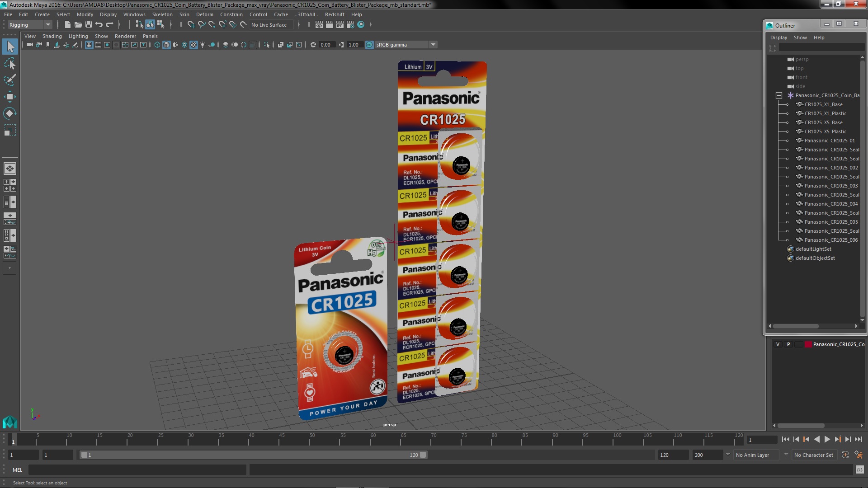Open the Outliner Show menu

800,38
